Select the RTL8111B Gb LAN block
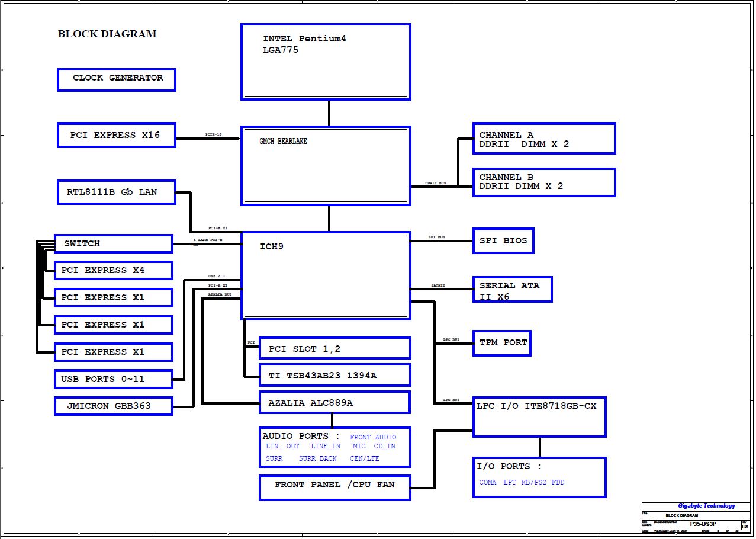756x539 pixels. point(117,192)
